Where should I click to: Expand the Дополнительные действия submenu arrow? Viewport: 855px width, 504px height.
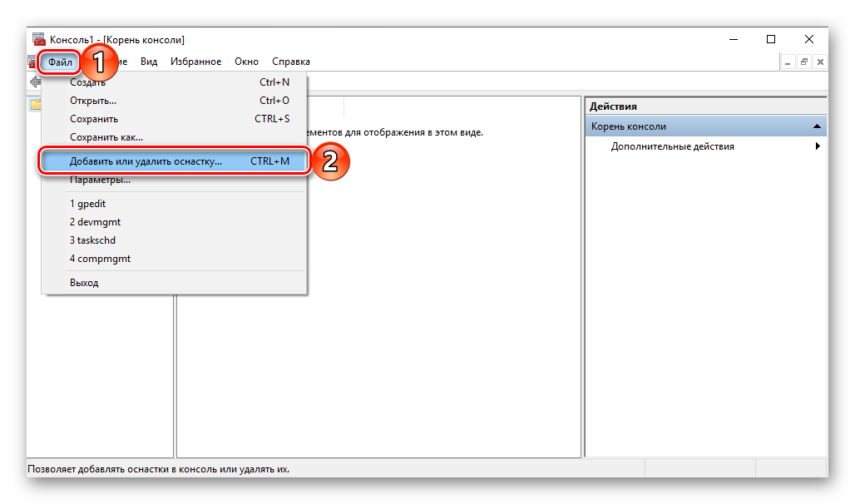[x=818, y=146]
